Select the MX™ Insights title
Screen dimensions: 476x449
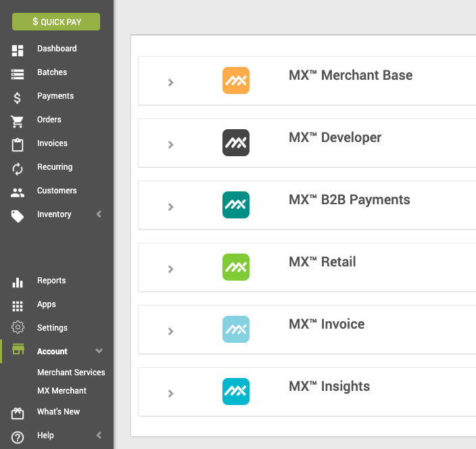point(329,387)
